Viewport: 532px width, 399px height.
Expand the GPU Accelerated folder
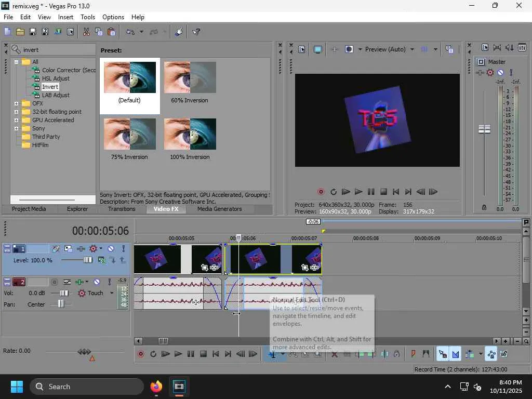[16, 120]
